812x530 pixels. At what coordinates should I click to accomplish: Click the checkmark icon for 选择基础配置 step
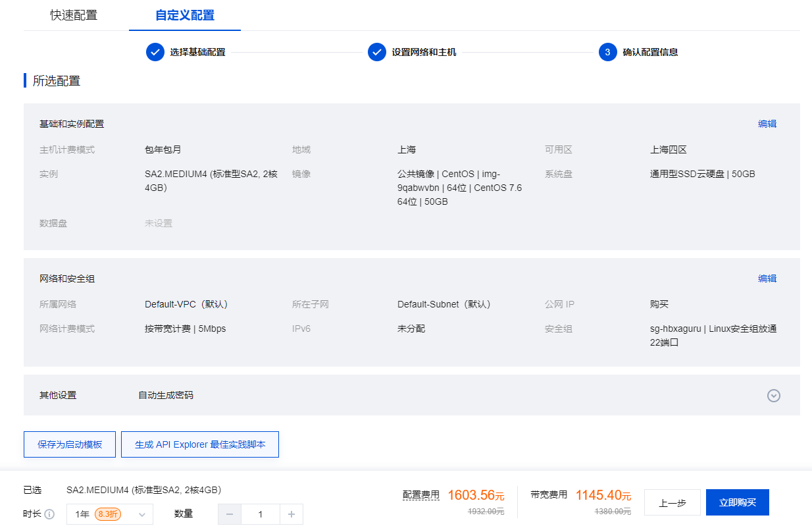point(155,52)
